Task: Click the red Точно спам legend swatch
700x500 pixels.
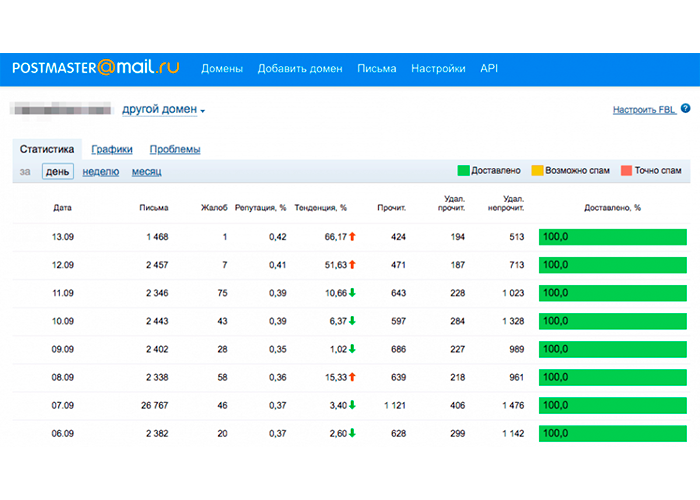Action: [x=627, y=171]
